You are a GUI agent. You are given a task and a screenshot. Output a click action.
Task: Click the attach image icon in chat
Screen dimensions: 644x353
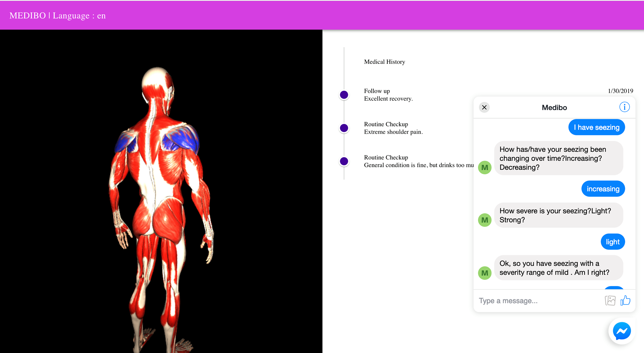(x=610, y=301)
